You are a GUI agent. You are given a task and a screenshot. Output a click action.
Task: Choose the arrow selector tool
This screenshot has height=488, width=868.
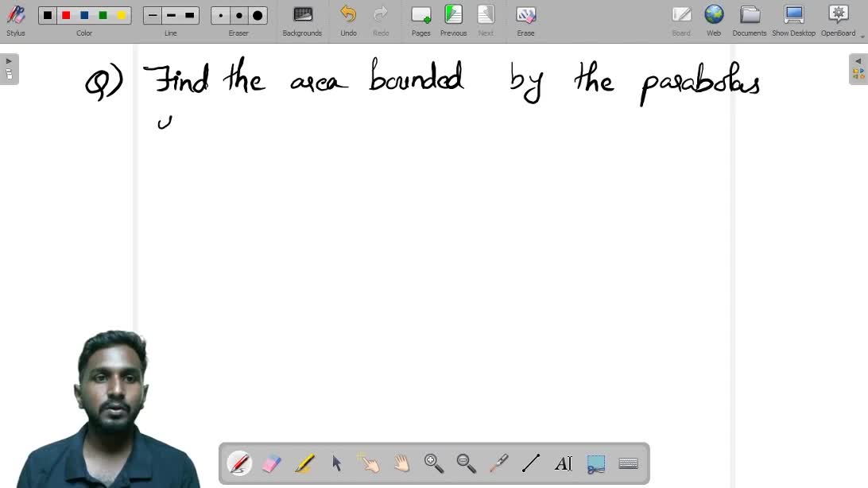click(x=337, y=463)
